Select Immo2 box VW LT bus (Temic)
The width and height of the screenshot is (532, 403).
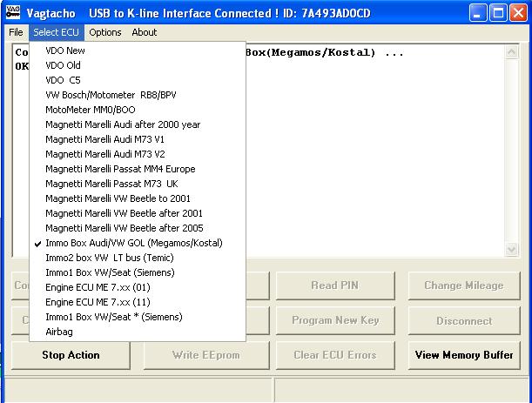138,258
